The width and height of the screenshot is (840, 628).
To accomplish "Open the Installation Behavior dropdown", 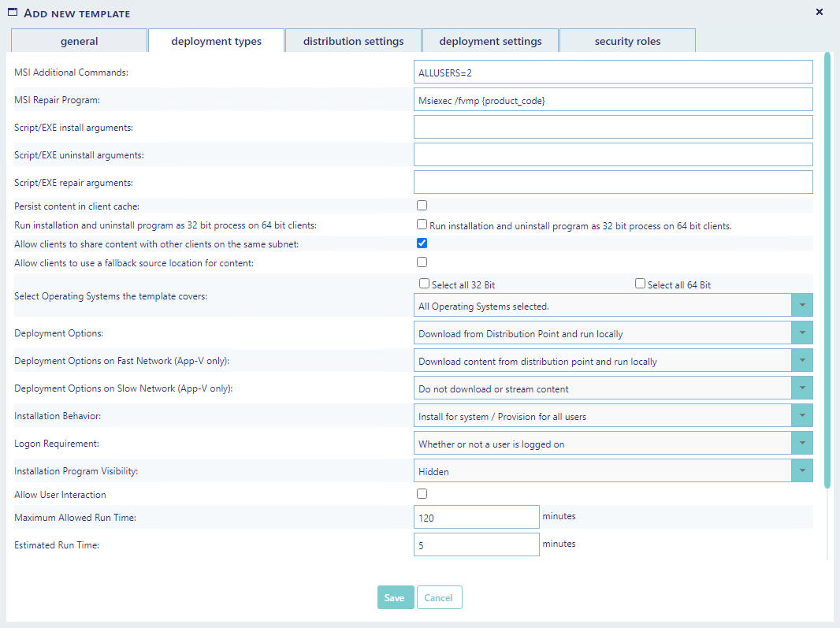I will click(801, 416).
